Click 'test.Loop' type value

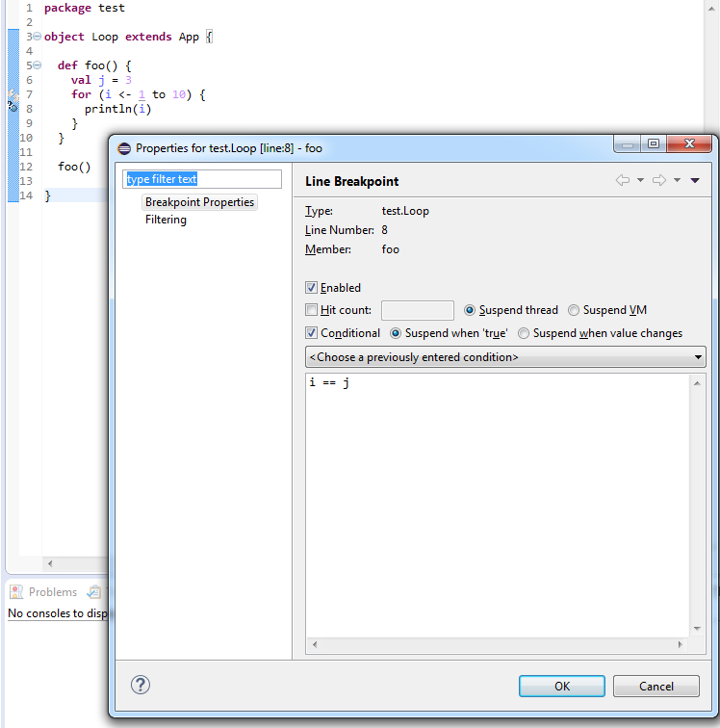point(405,211)
